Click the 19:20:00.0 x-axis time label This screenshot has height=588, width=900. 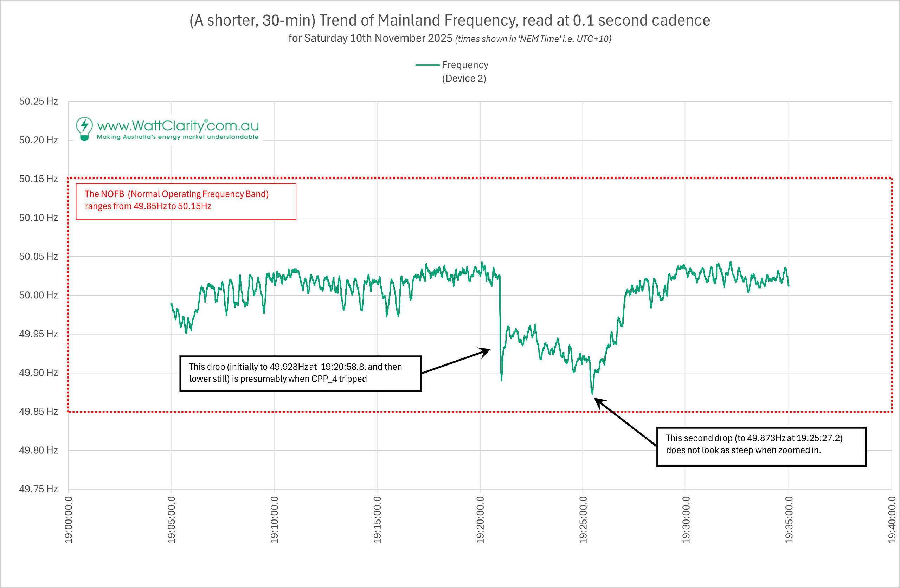coord(480,520)
